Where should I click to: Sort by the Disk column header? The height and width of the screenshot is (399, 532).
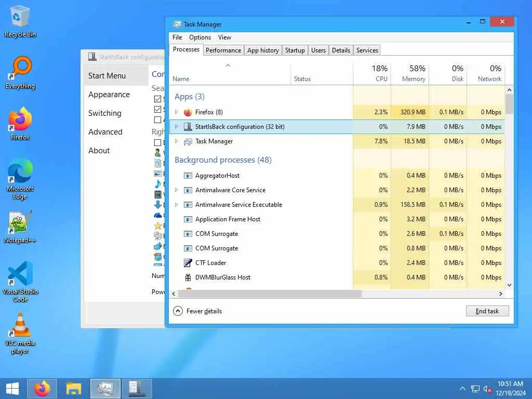[x=448, y=73]
